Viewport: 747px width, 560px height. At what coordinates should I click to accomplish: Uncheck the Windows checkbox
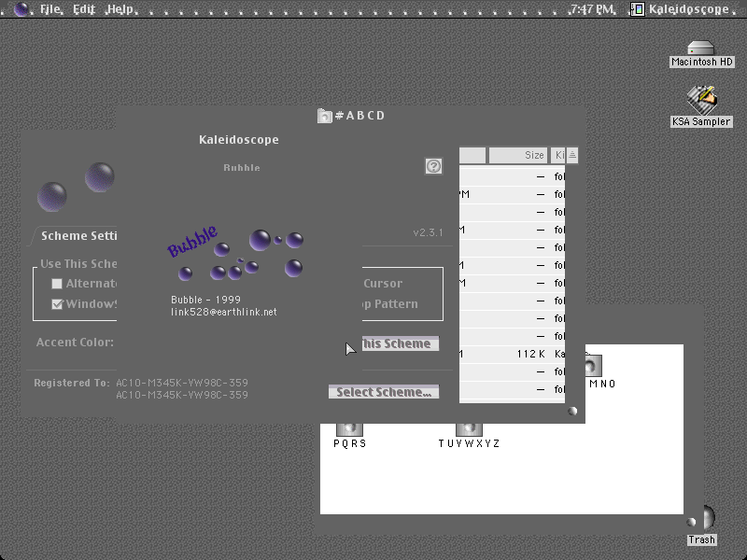click(x=57, y=304)
